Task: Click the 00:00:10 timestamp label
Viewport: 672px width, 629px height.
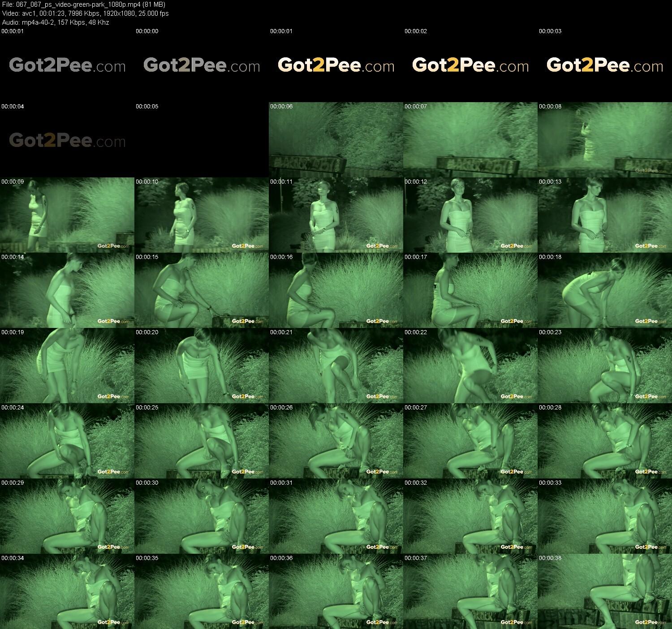Action: tap(147, 182)
